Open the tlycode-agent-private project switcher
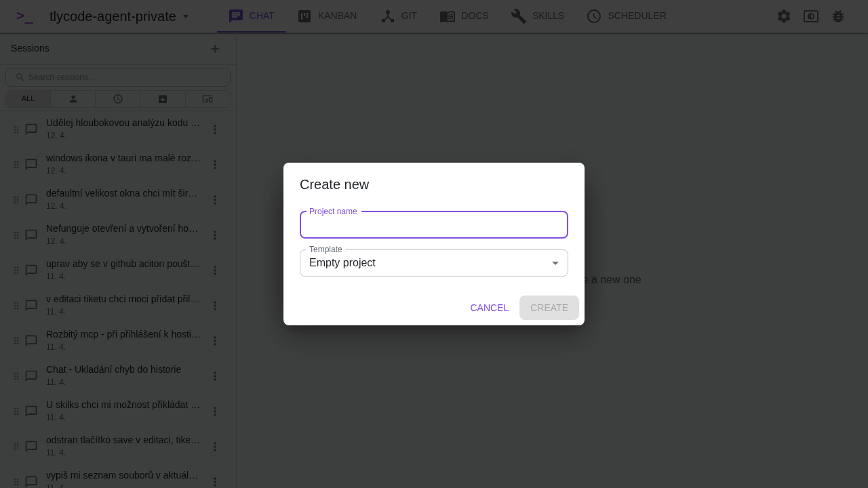Image resolution: width=868 pixels, height=488 pixels. point(119,16)
